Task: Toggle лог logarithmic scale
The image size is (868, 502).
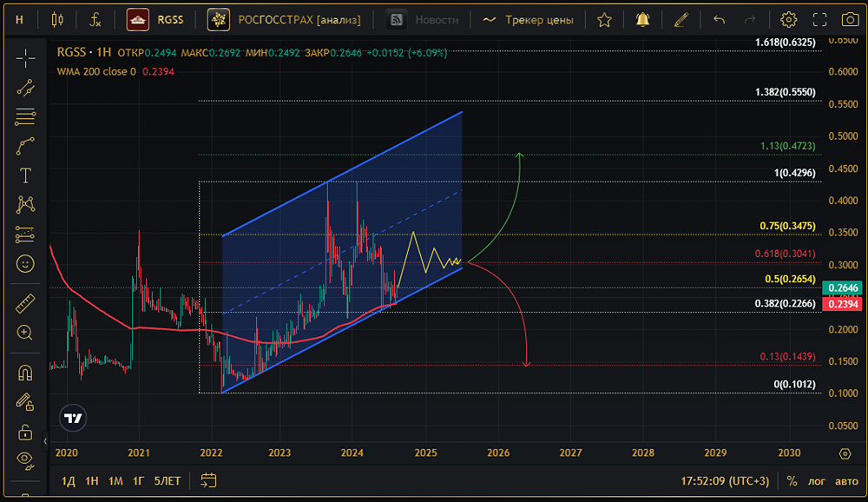Action: (x=817, y=481)
